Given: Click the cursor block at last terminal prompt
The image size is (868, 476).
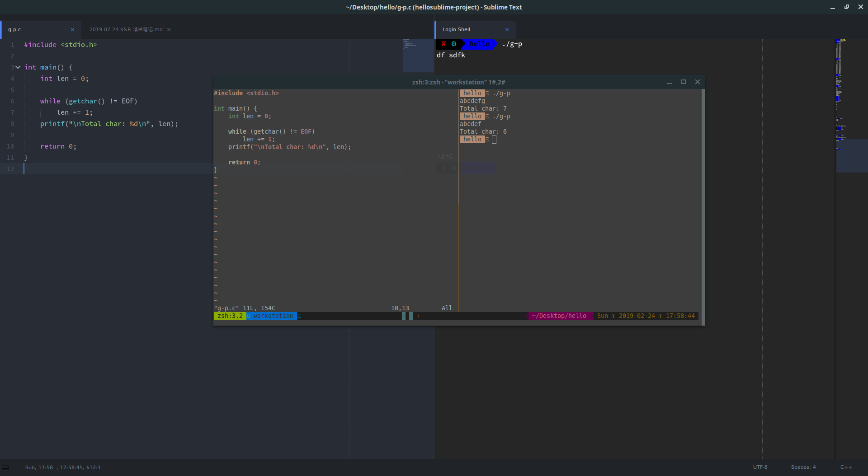Looking at the screenshot, I should (494, 140).
